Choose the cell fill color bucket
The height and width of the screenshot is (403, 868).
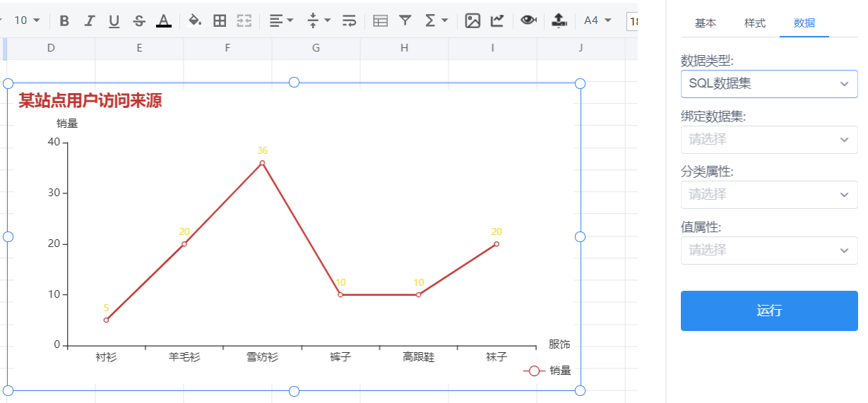coord(195,20)
